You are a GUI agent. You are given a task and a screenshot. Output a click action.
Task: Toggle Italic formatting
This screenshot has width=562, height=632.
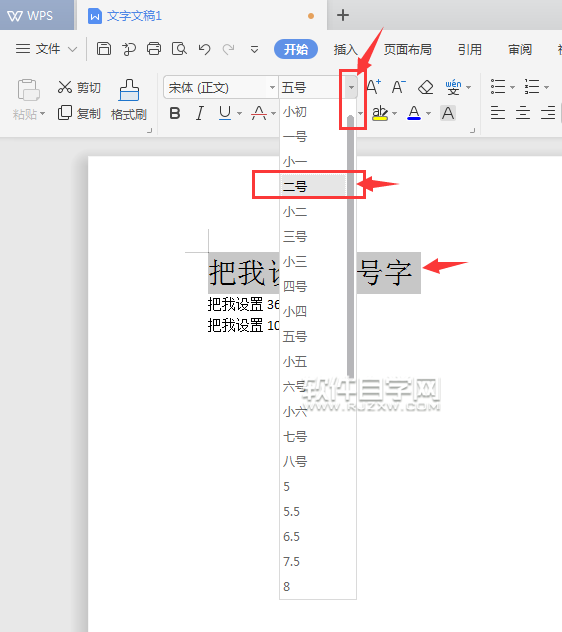pos(200,113)
